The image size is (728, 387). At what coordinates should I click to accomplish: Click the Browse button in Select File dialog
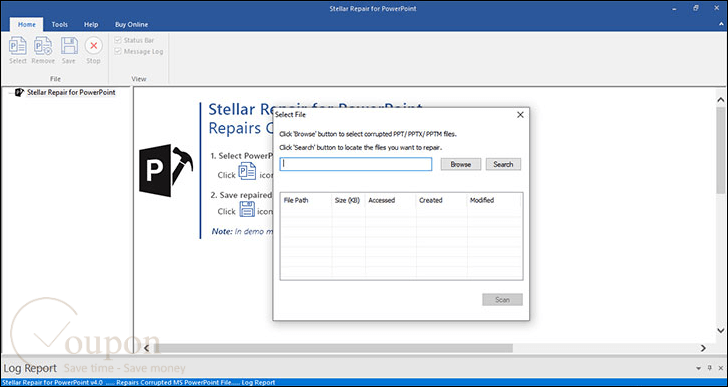[461, 164]
